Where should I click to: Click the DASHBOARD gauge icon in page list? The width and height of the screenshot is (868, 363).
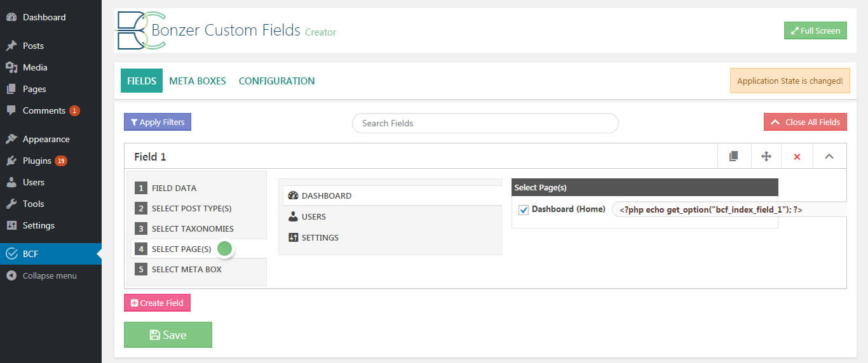coord(293,195)
